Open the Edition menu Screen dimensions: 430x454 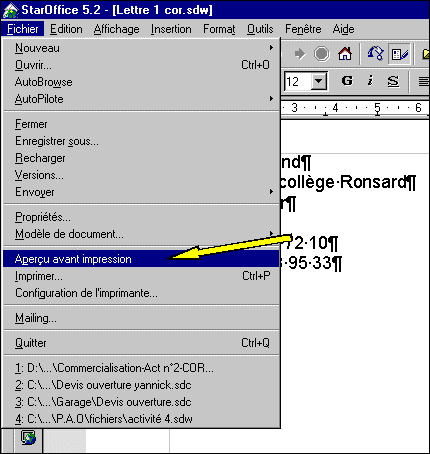click(66, 29)
